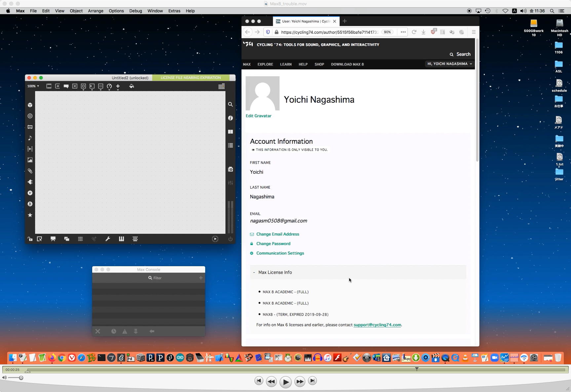This screenshot has width=571, height=392.
Task: Click the Change Email Address link
Action: pos(278,234)
